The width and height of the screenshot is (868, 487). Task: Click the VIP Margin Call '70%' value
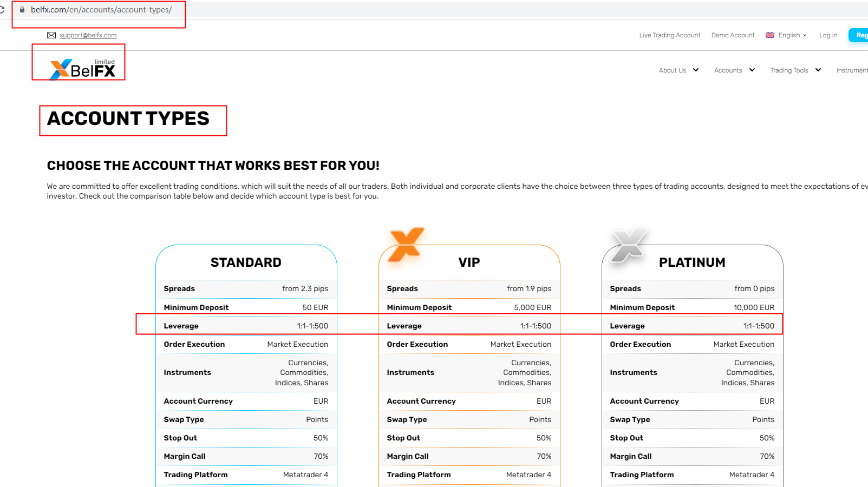[x=544, y=456]
